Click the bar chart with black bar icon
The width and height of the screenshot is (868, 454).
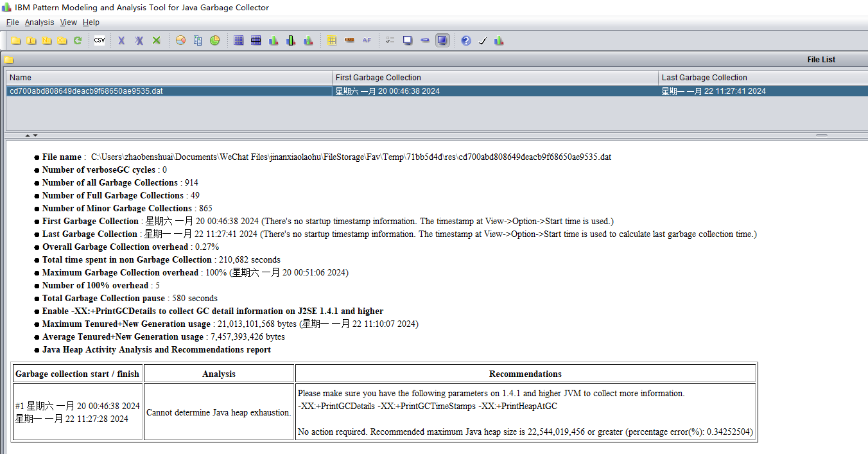(291, 40)
